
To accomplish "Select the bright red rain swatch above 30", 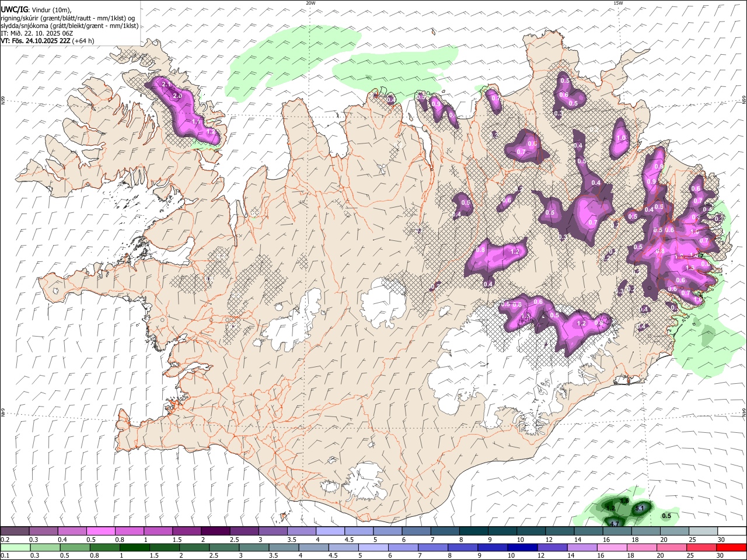I will coord(731,548).
